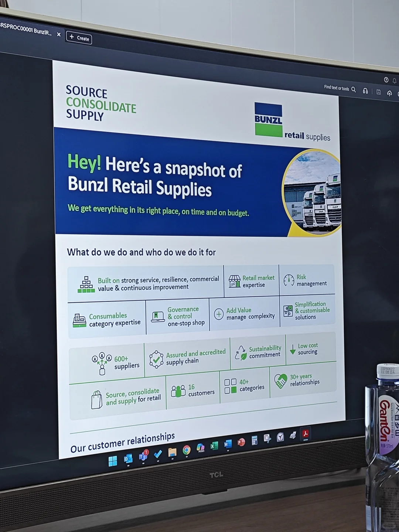
Task: Click 'Consumables category expertise' text
Action: pos(115,320)
